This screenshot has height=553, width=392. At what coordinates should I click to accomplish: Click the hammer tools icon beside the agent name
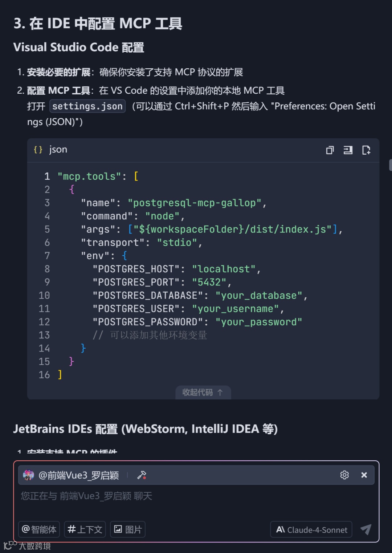pos(142,475)
